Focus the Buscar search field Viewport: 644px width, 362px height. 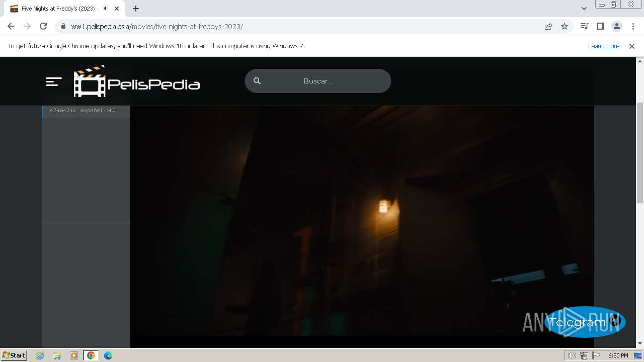318,81
